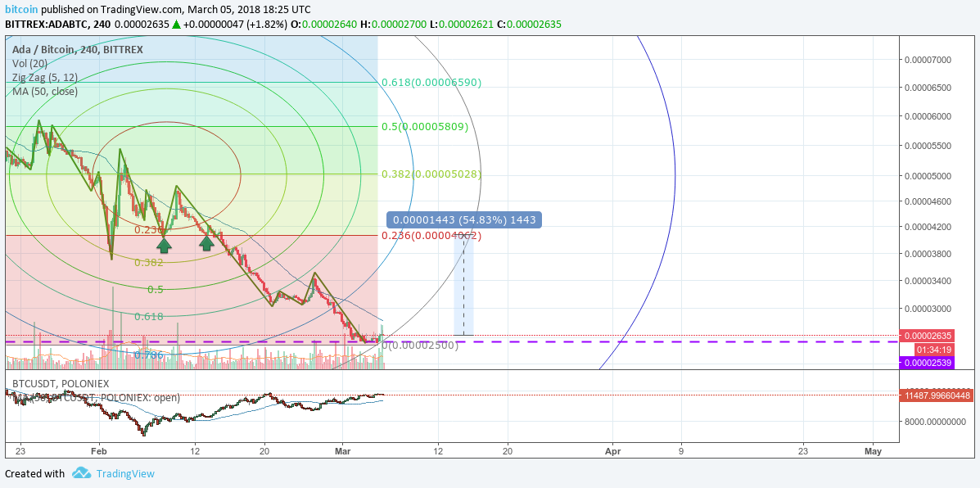Click the red "0.00002635" current price tag
The width and height of the screenshot is (980, 488).
[926, 336]
